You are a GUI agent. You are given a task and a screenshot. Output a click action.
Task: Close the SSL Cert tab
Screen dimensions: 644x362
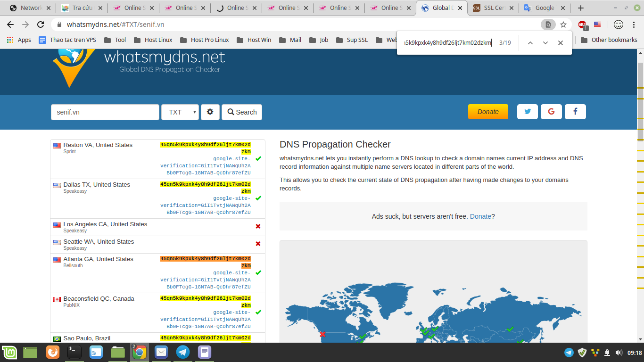click(x=512, y=8)
